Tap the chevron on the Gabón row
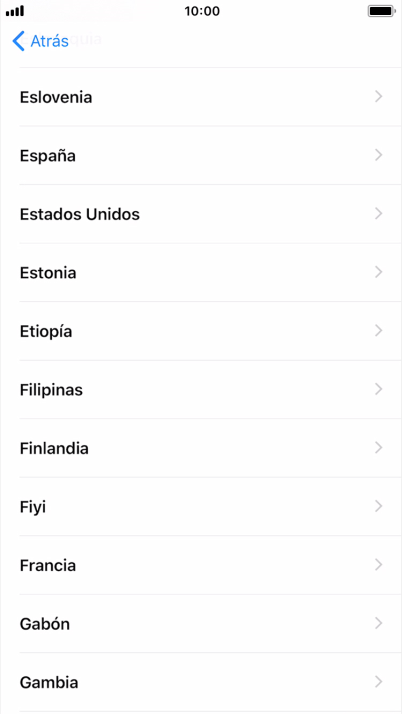Viewport: 402px width, 714px height. click(x=378, y=623)
